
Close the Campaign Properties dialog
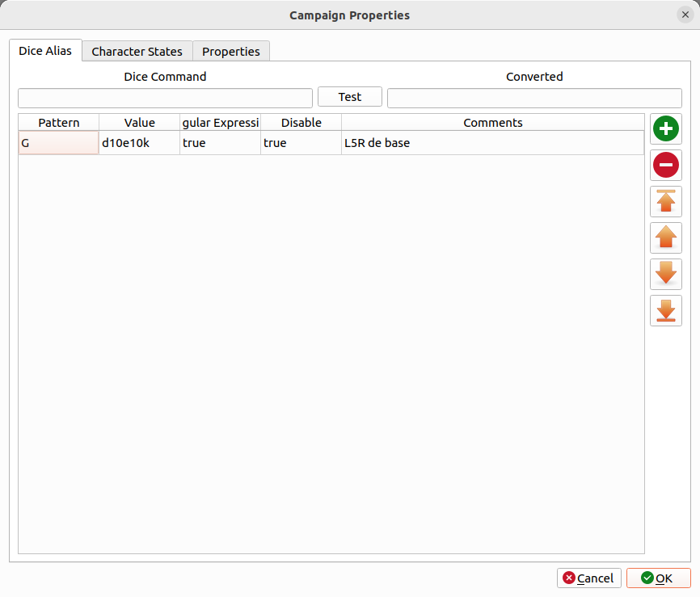pos(685,15)
